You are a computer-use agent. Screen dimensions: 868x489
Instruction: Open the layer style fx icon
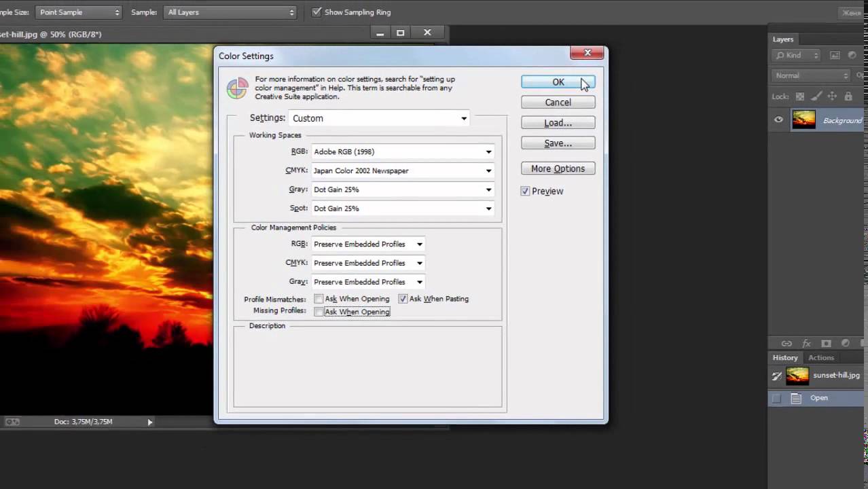click(x=807, y=344)
